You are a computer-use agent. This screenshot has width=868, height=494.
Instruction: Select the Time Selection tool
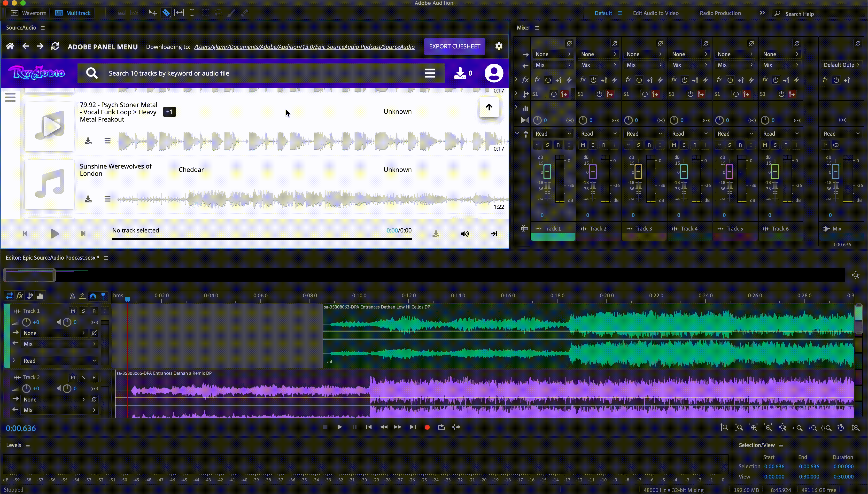click(x=192, y=13)
